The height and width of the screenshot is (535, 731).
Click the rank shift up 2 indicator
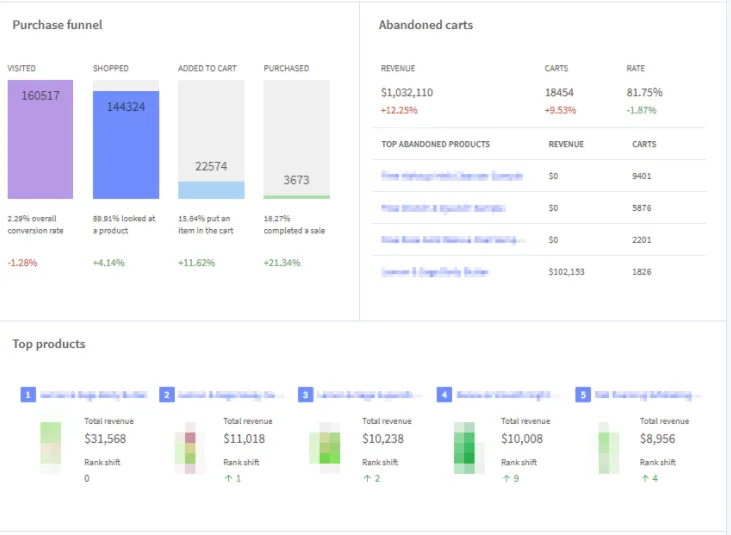pyautogui.click(x=372, y=478)
